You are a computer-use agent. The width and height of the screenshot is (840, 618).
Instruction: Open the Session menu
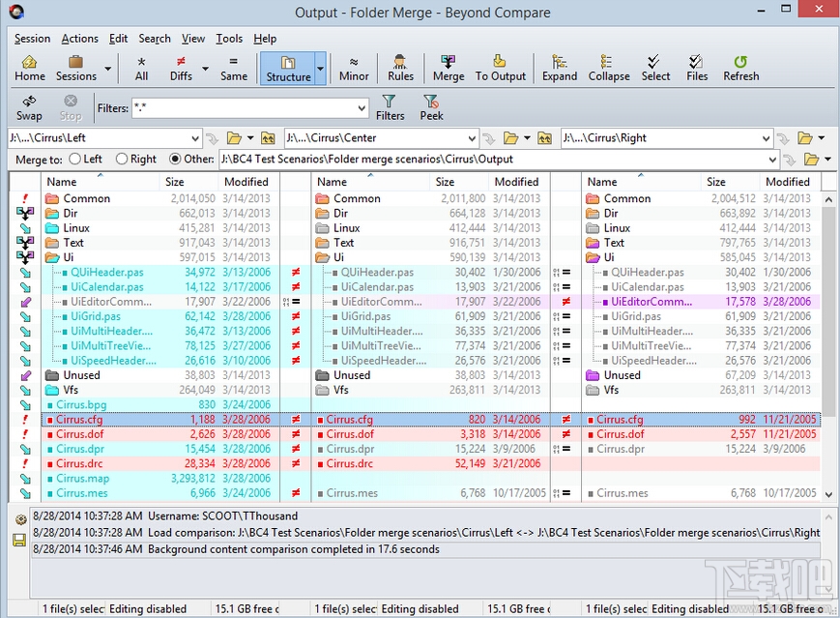[32, 39]
